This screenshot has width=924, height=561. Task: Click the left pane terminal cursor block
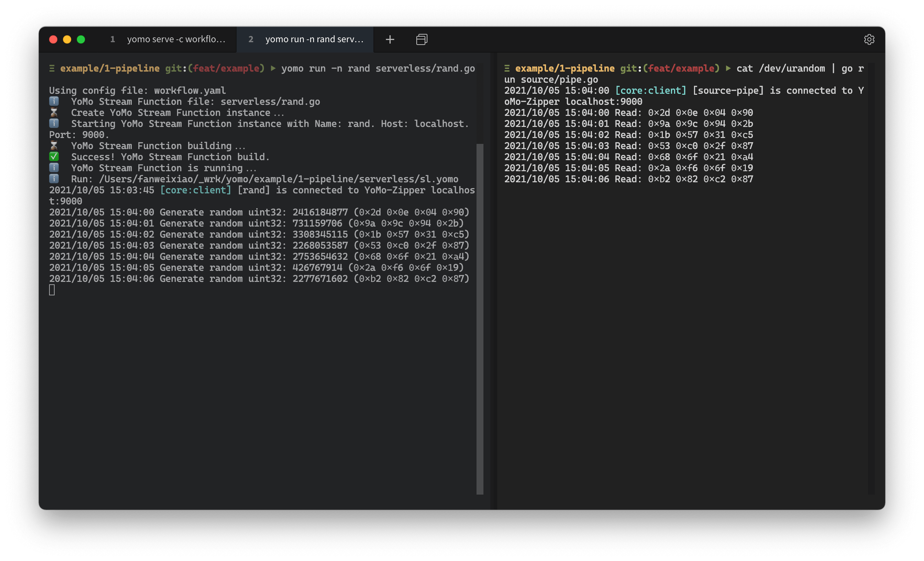tap(52, 290)
